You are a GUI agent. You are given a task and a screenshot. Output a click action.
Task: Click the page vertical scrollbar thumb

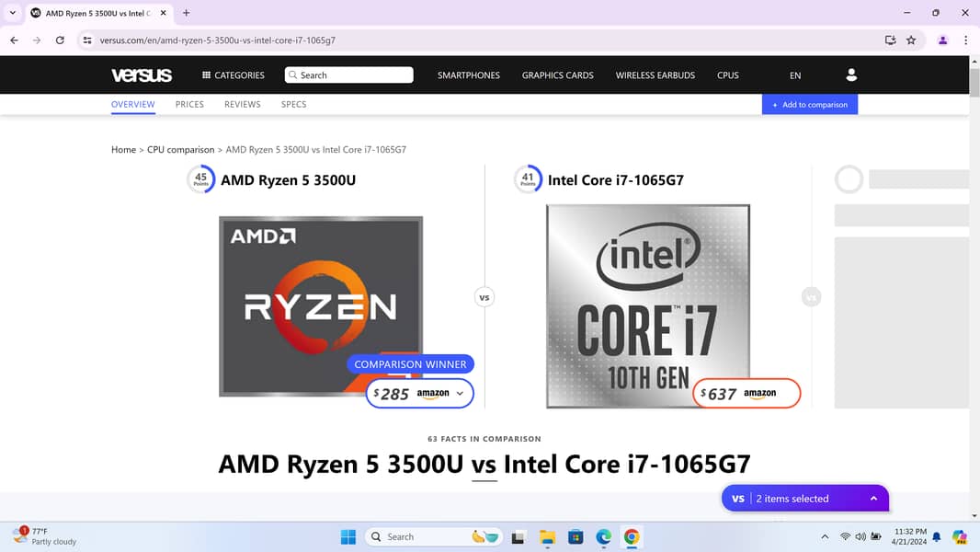coord(974,83)
